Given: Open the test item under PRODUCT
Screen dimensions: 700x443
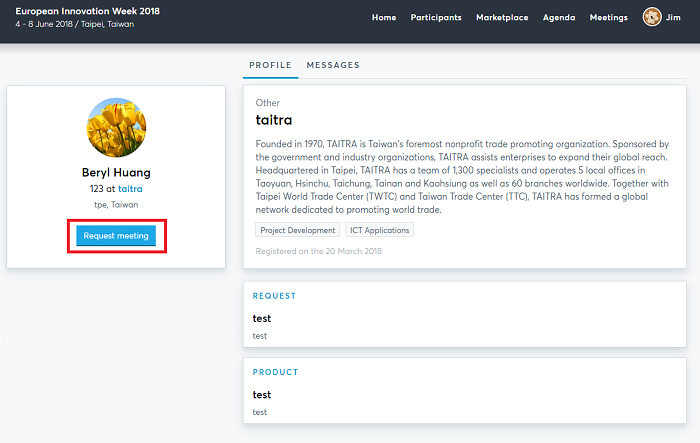Looking at the screenshot, I should pyautogui.click(x=262, y=395).
